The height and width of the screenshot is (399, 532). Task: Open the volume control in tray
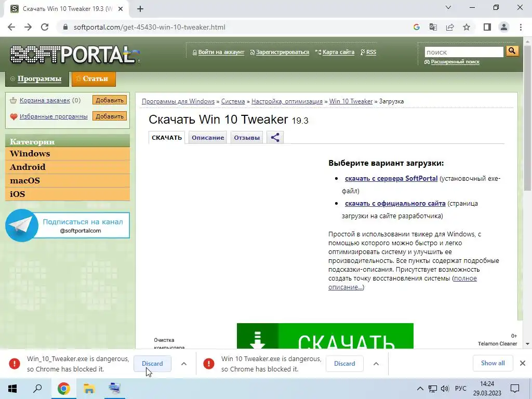(x=445, y=389)
